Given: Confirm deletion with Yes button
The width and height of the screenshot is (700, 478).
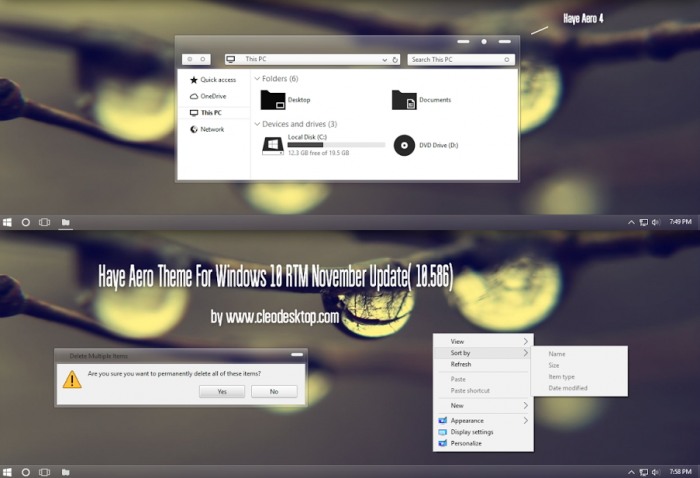Looking at the screenshot, I should coord(222,391).
